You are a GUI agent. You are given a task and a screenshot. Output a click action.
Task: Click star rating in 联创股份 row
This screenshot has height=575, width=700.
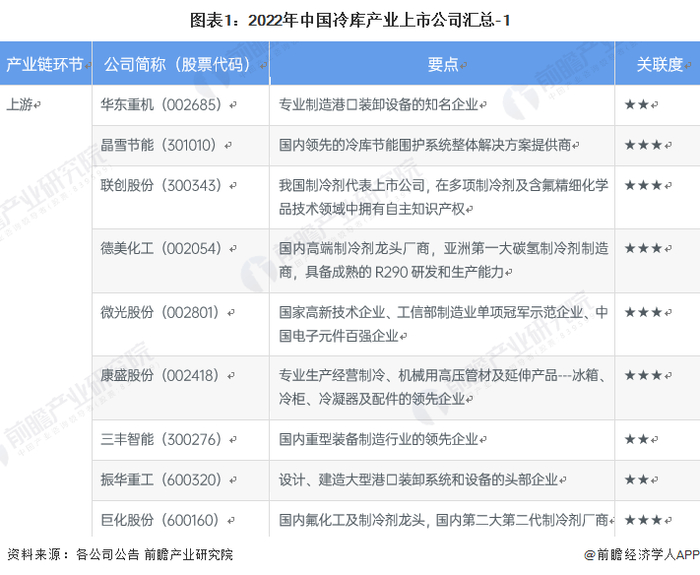coord(643,185)
